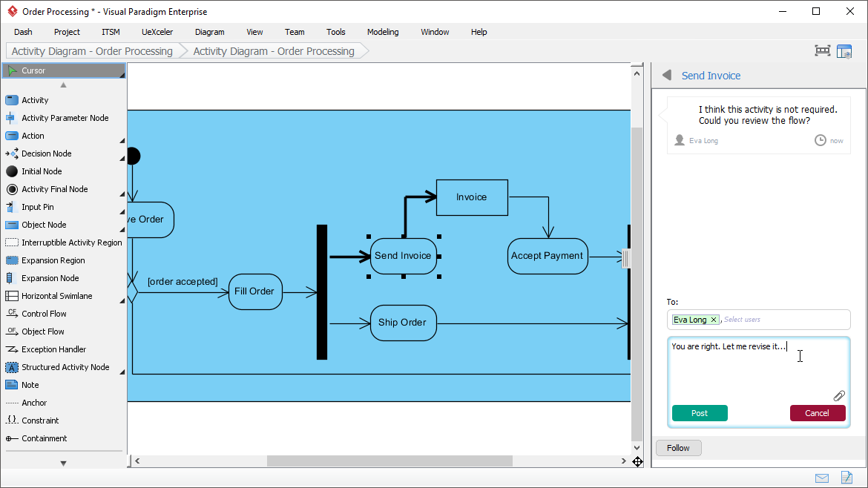The height and width of the screenshot is (488, 868).
Task: Select the Send Invoice action node
Action: [404, 256]
